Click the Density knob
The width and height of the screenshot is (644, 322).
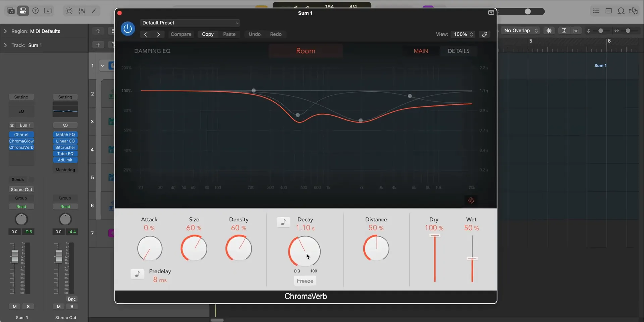click(238, 249)
